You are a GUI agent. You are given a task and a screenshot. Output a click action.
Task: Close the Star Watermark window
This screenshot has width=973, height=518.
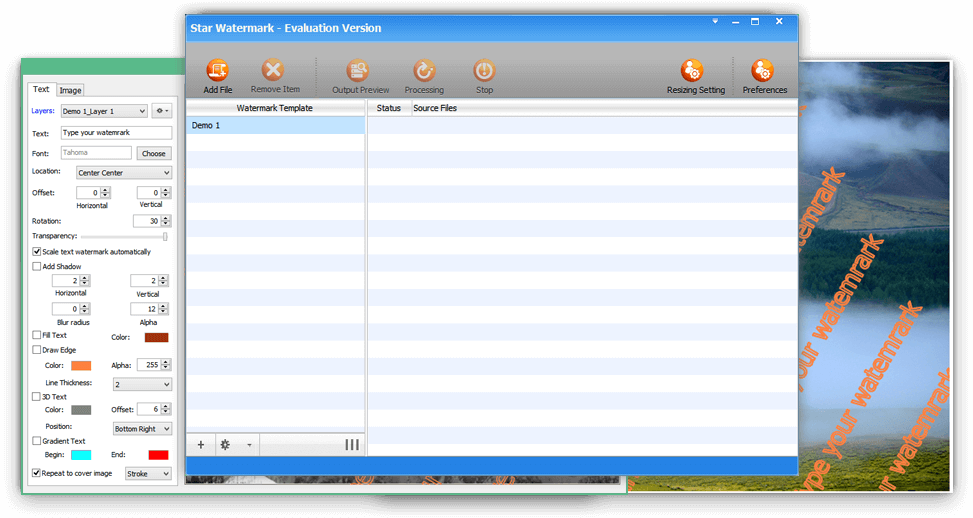point(779,22)
